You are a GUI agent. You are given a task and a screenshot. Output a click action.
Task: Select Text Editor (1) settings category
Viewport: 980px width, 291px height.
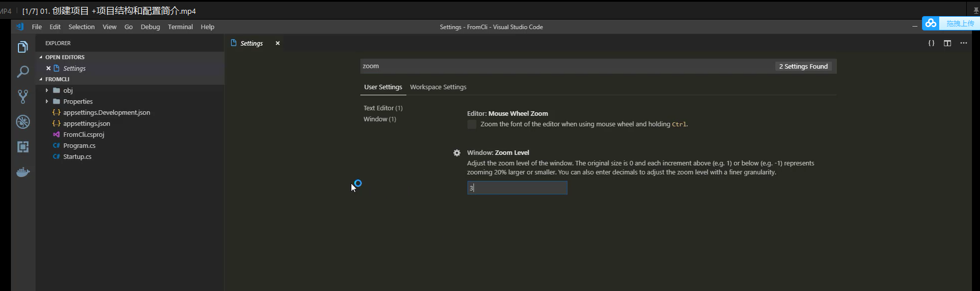click(383, 108)
